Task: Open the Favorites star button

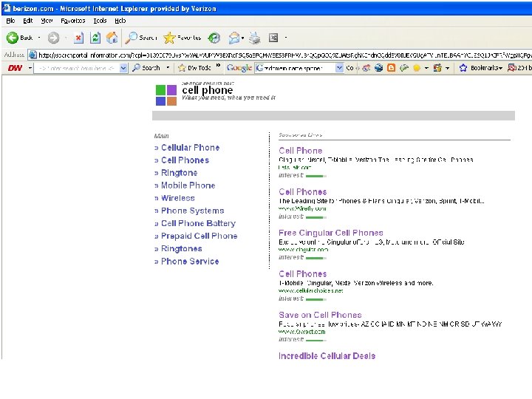Action: tap(183, 38)
